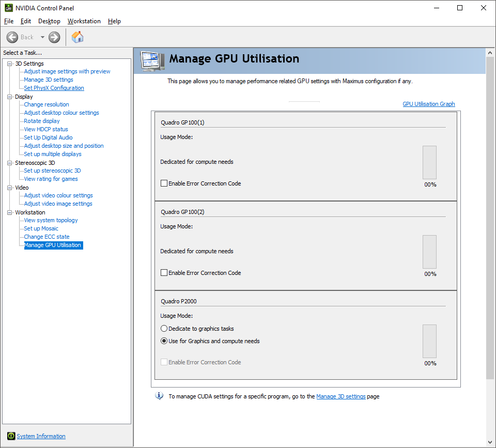Open the Back history dropdown arrow

tap(42, 37)
